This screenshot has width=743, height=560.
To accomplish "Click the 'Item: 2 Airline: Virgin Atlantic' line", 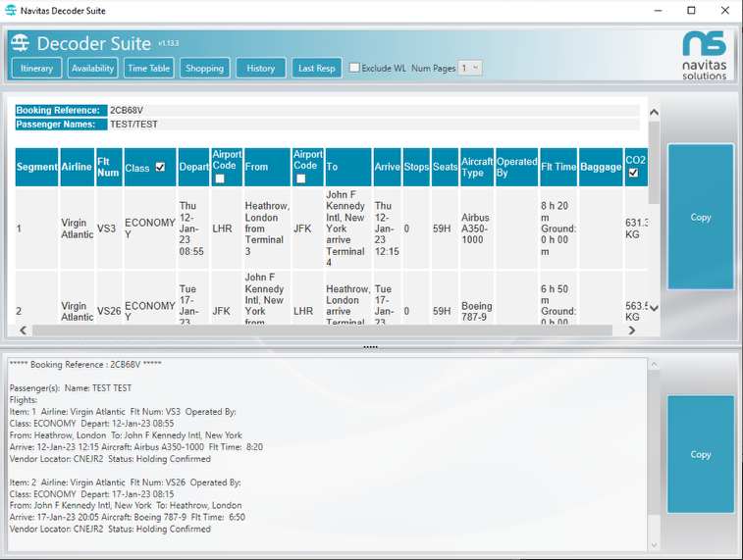I will tap(125, 483).
